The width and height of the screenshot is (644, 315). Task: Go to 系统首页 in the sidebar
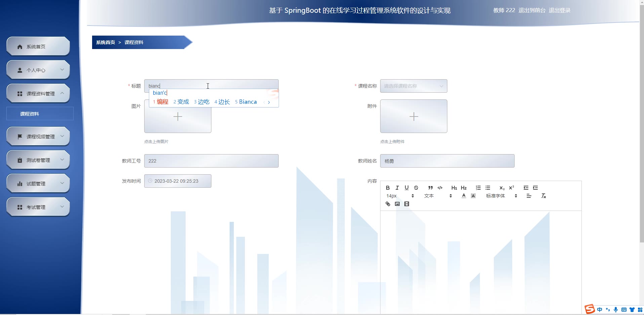click(x=38, y=46)
